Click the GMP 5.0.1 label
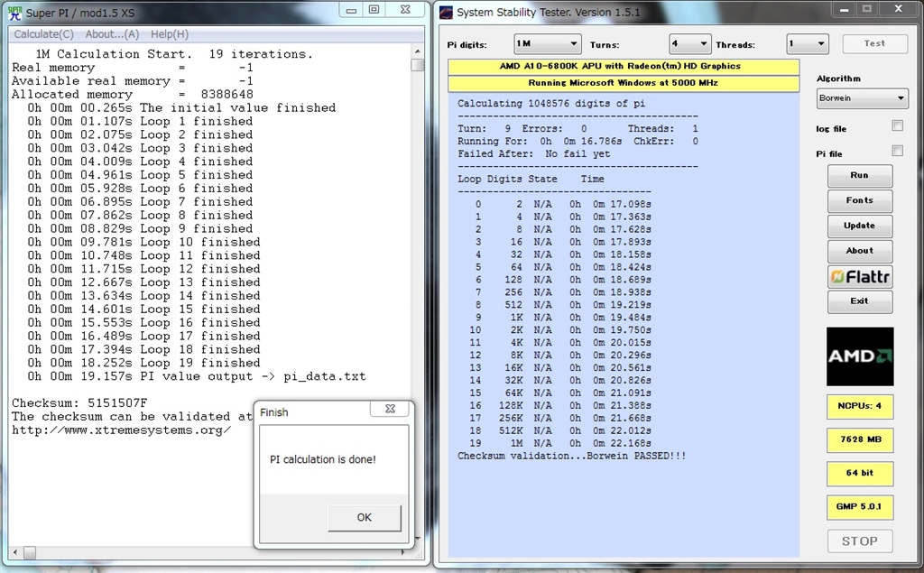This screenshot has width=924, height=573. click(860, 507)
